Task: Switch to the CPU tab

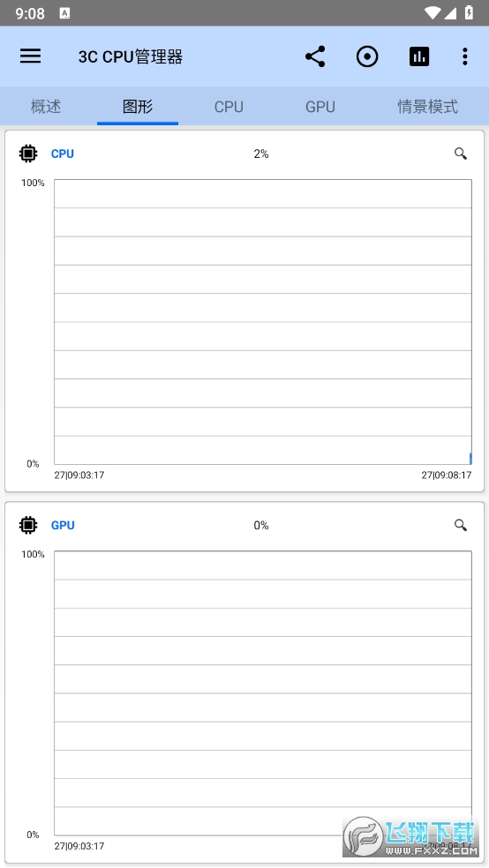Action: click(229, 106)
